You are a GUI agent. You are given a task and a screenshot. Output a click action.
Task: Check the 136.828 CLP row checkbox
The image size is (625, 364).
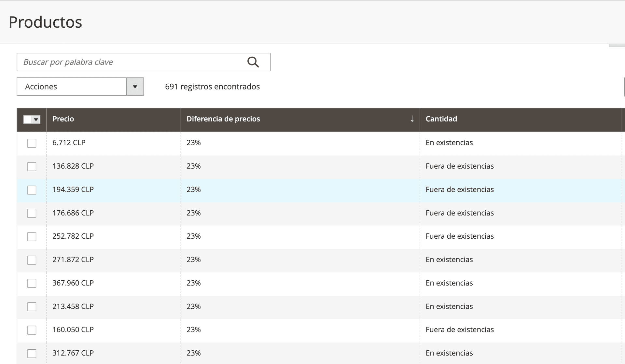32,166
